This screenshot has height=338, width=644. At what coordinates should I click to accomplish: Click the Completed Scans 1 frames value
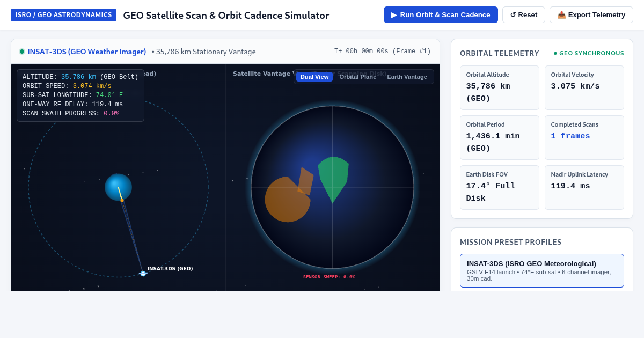click(x=570, y=136)
